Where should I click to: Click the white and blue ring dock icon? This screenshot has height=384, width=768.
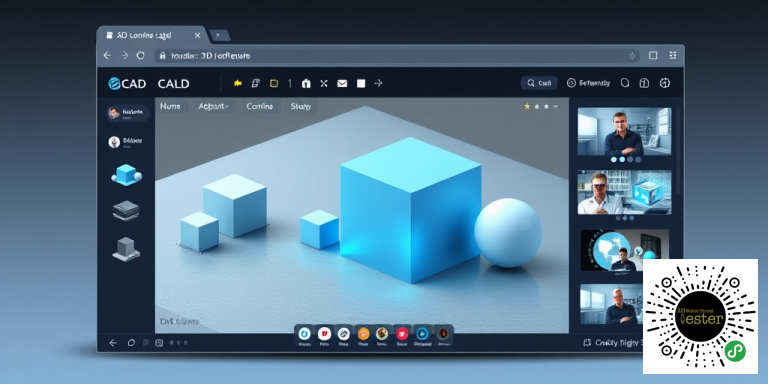[x=304, y=334]
